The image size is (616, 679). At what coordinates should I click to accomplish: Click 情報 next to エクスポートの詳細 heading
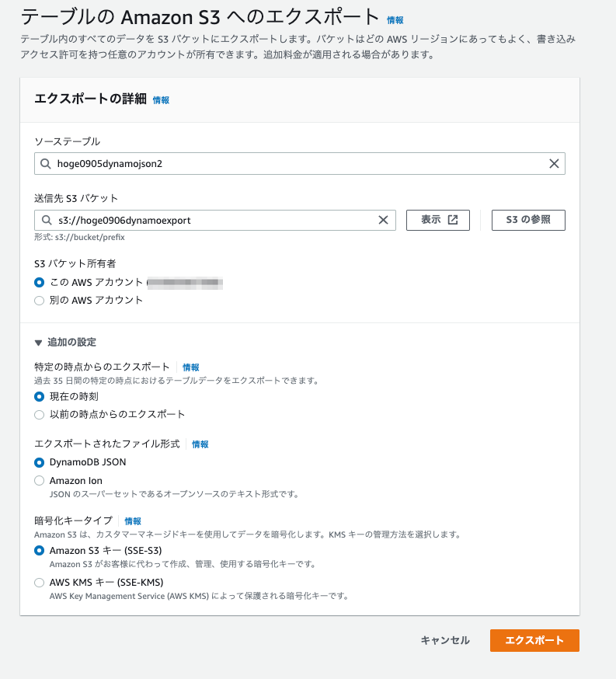(158, 99)
